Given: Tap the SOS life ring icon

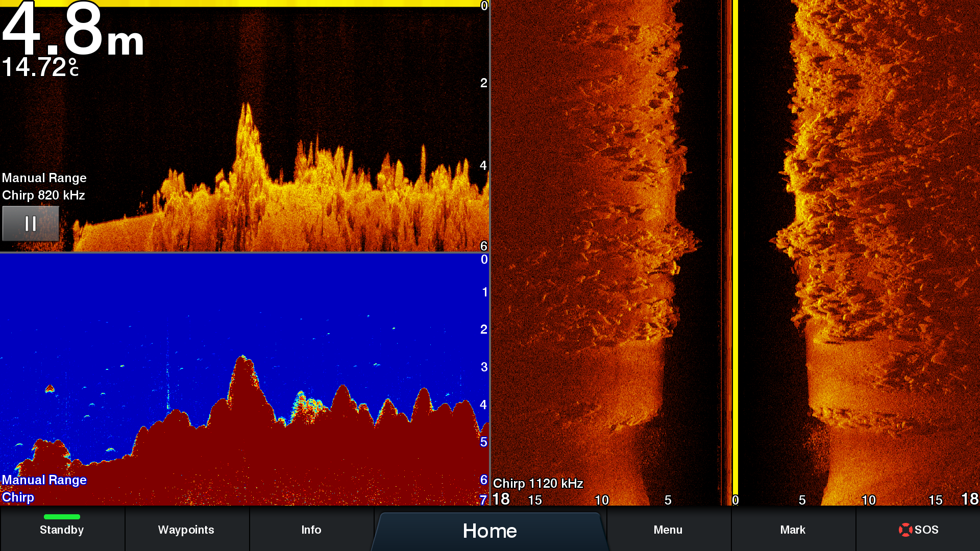Looking at the screenshot, I should click(x=906, y=530).
